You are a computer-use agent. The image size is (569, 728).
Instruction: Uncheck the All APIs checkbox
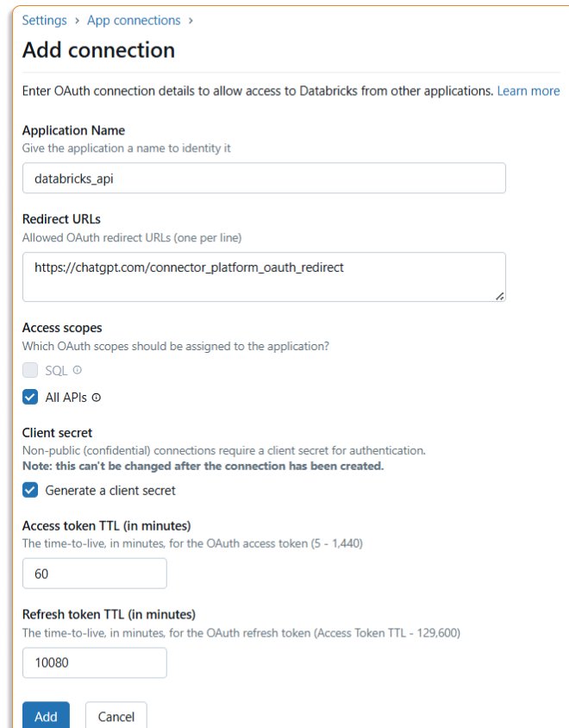[x=30, y=397]
